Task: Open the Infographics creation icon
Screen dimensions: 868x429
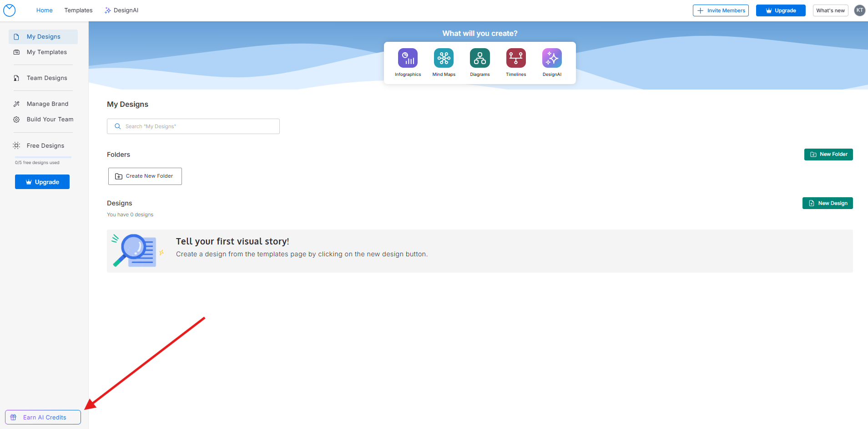Action: pos(408,58)
